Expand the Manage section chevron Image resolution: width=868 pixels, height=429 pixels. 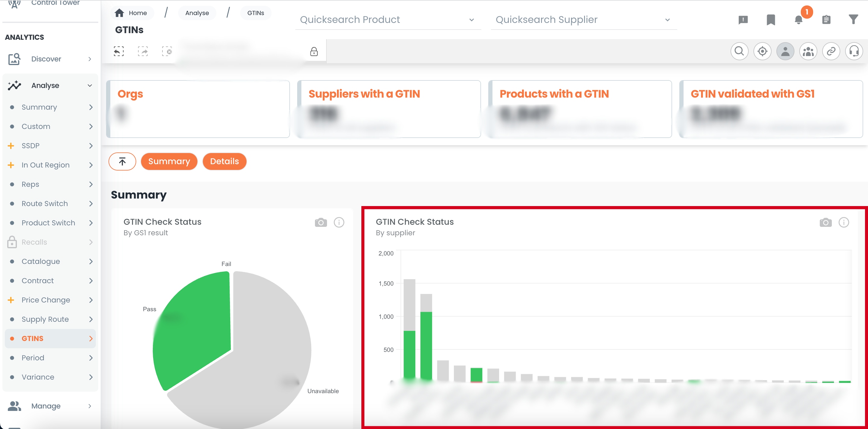pyautogui.click(x=90, y=406)
